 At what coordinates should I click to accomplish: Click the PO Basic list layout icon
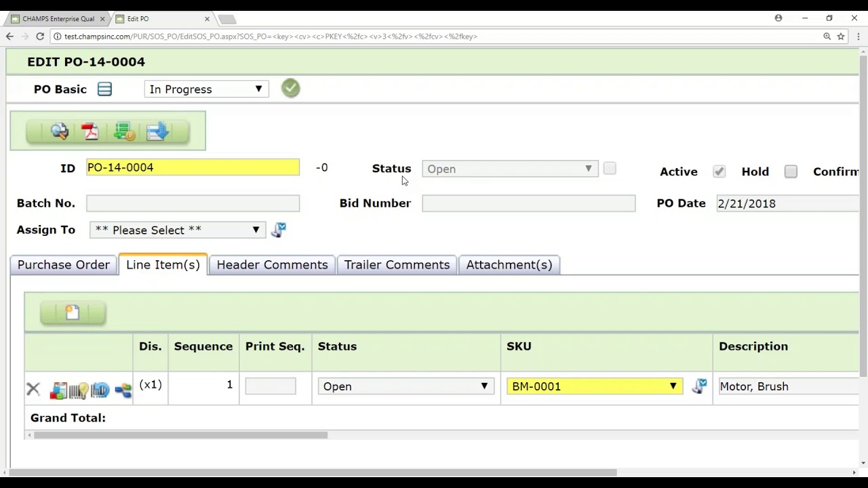(x=104, y=89)
